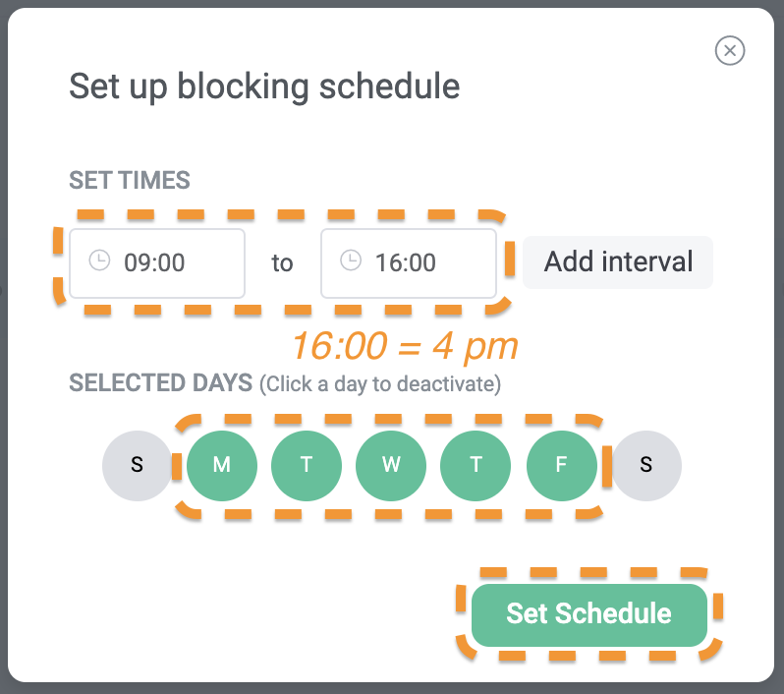This screenshot has width=784, height=694.
Task: Click the green Set Schedule button
Action: (588, 614)
